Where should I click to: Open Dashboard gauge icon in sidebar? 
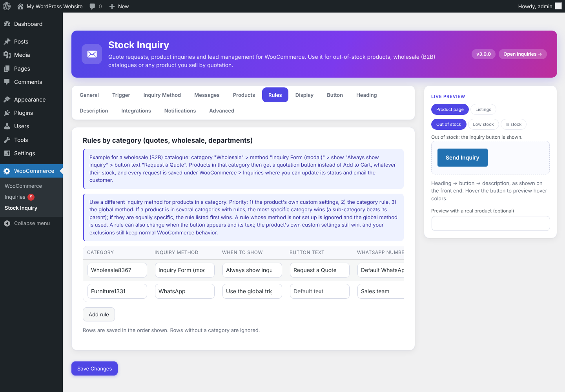pyautogui.click(x=7, y=24)
